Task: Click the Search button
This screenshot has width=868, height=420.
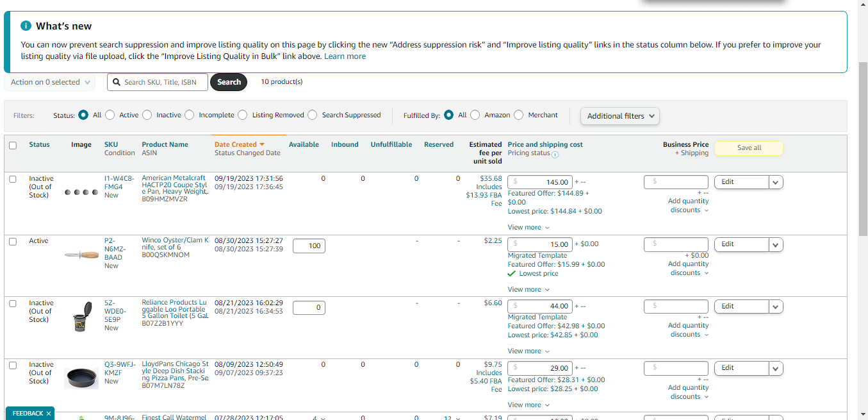Action: [x=229, y=82]
